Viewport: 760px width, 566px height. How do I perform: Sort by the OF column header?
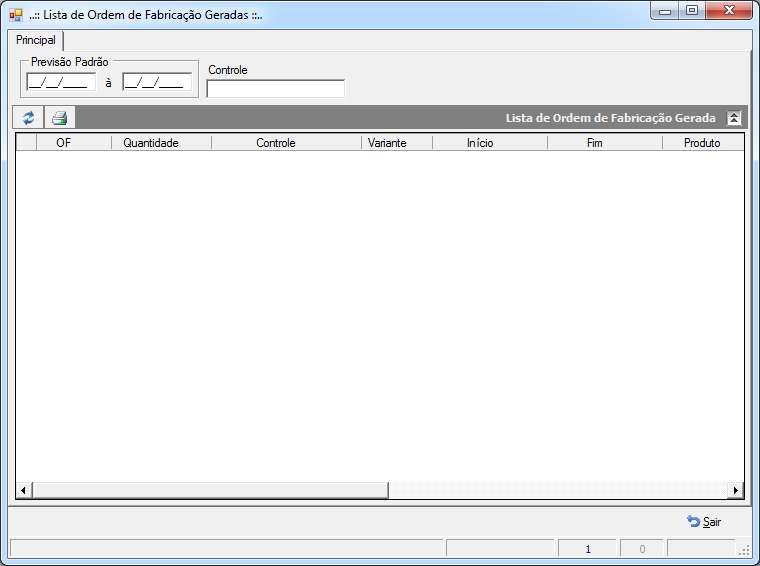[74, 142]
